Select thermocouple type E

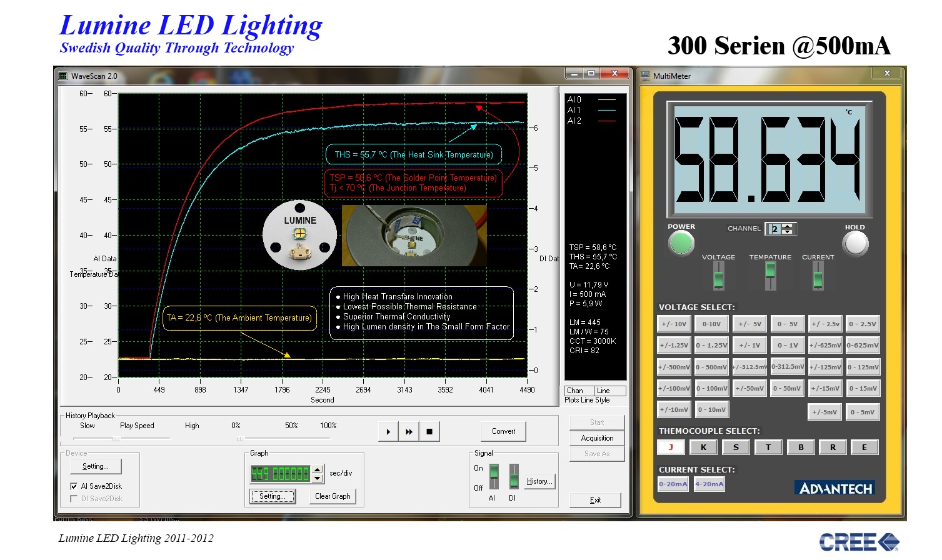click(x=864, y=447)
